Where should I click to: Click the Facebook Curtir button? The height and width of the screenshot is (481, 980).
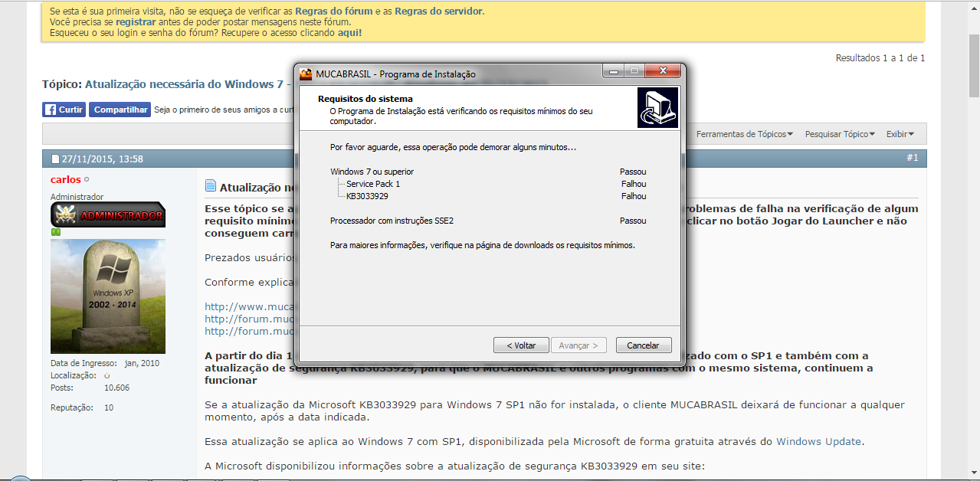[64, 110]
